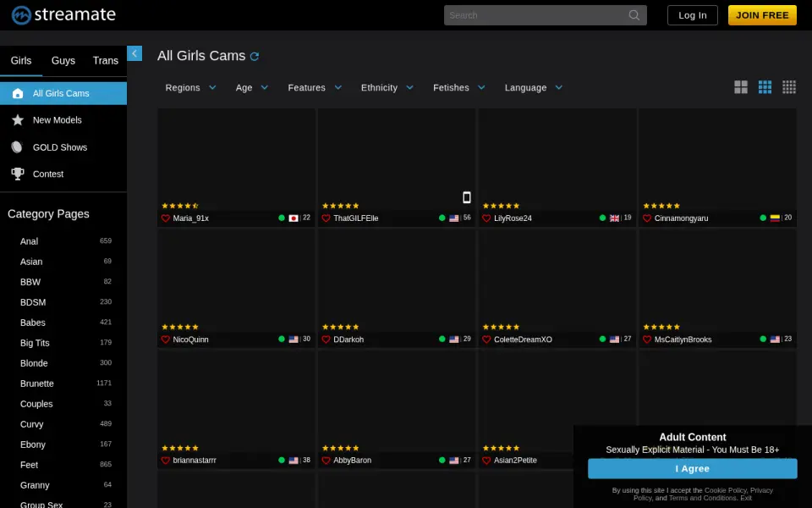Toggle favorite heart for NicoQuinn
This screenshot has height=508, width=812.
click(x=166, y=340)
